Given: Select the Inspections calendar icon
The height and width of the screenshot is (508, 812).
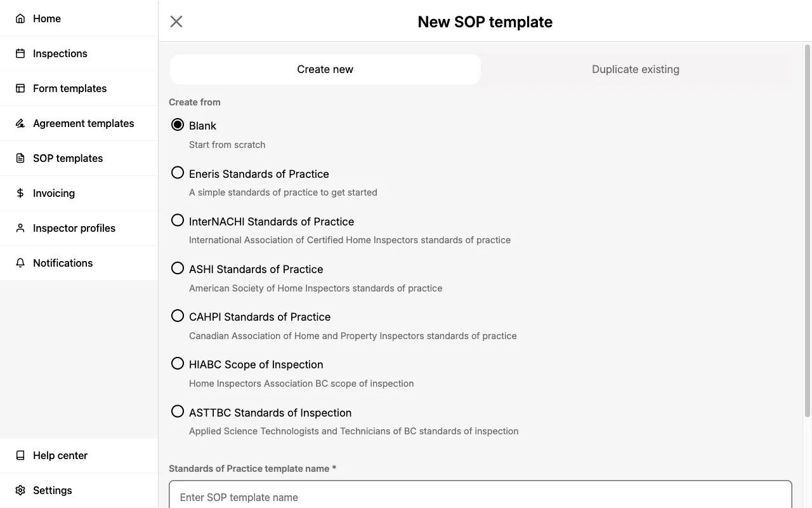Looking at the screenshot, I should click(x=20, y=53).
